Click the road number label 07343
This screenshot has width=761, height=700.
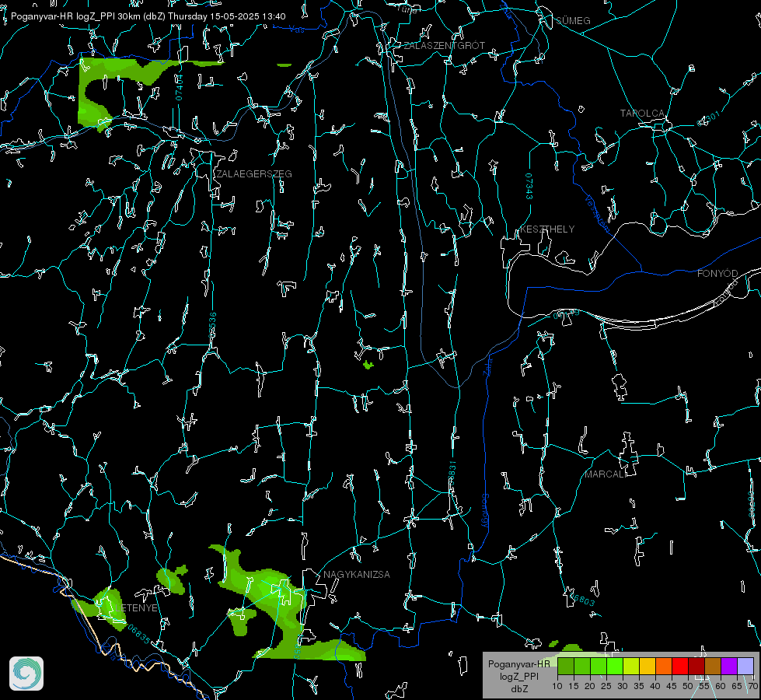[x=529, y=186]
